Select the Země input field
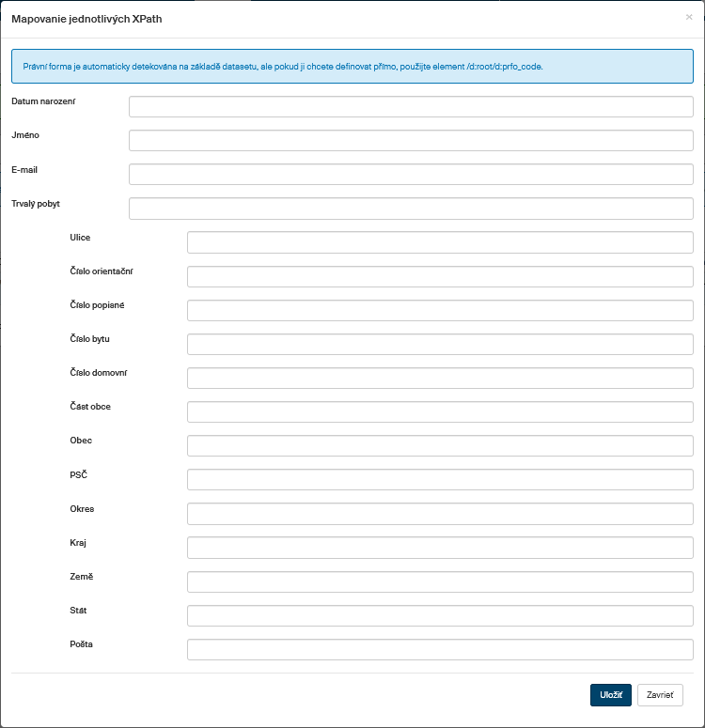The height and width of the screenshot is (728, 705). [x=440, y=581]
